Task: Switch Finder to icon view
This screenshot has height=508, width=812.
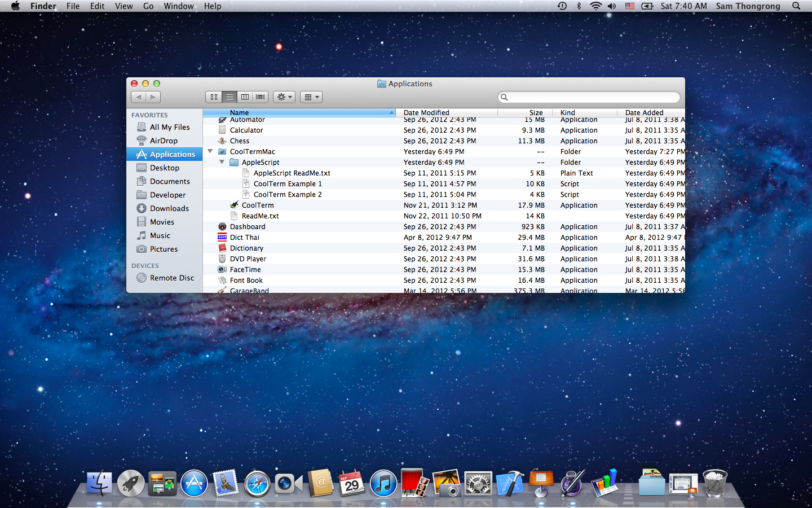Action: pyautogui.click(x=214, y=97)
